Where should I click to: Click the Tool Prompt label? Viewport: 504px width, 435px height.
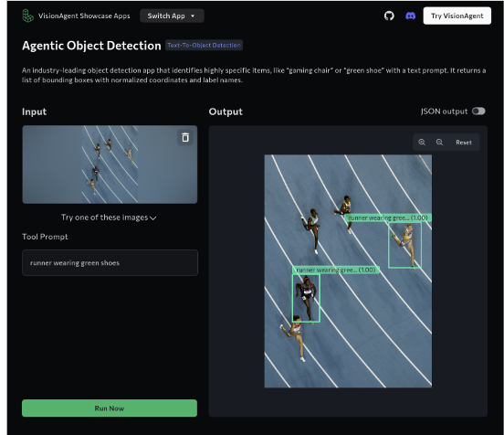[x=45, y=237]
